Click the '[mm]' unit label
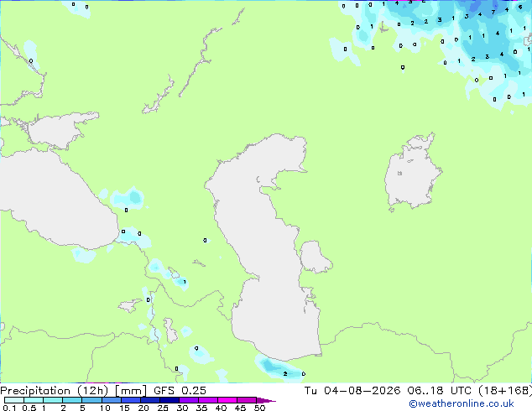Viewport: 532px width, 411px height. 131,391
